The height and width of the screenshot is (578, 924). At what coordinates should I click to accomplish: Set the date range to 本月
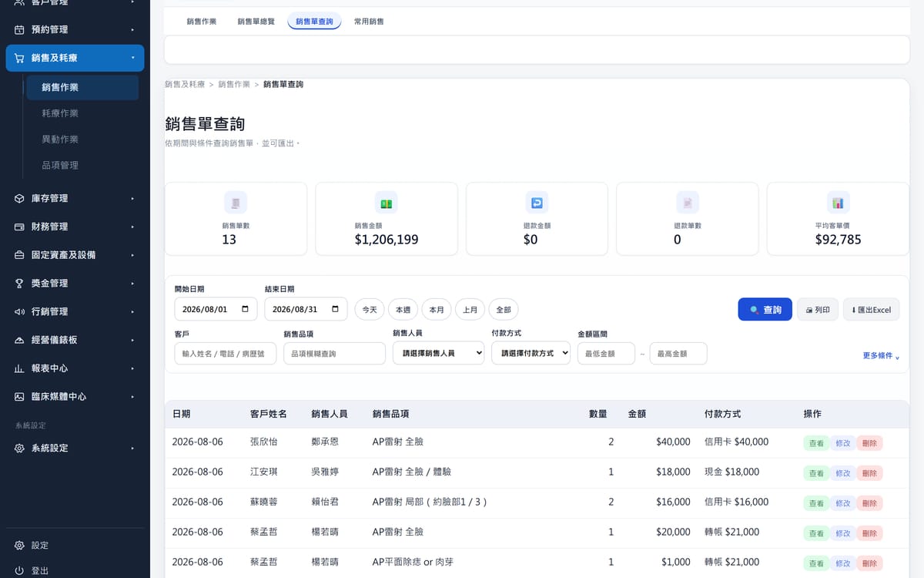coord(437,310)
